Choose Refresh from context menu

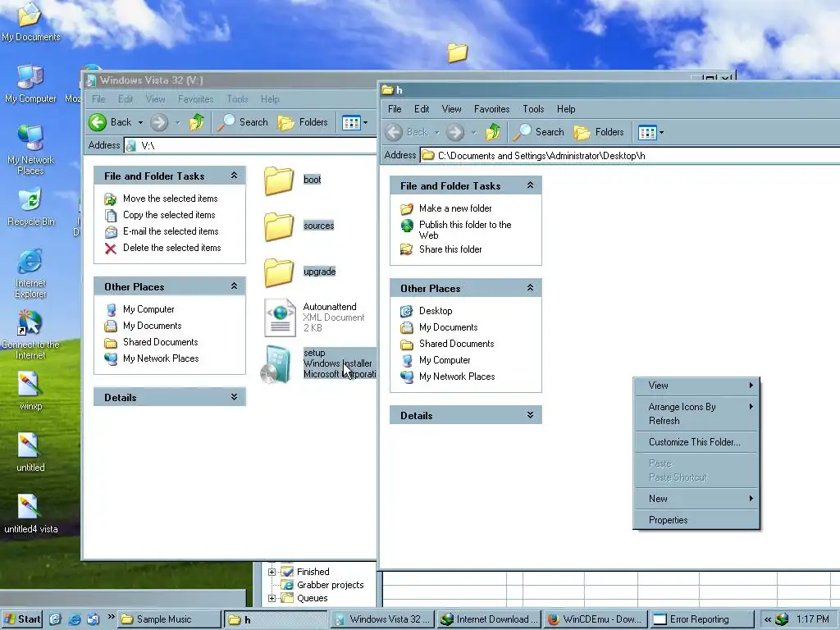point(696,421)
